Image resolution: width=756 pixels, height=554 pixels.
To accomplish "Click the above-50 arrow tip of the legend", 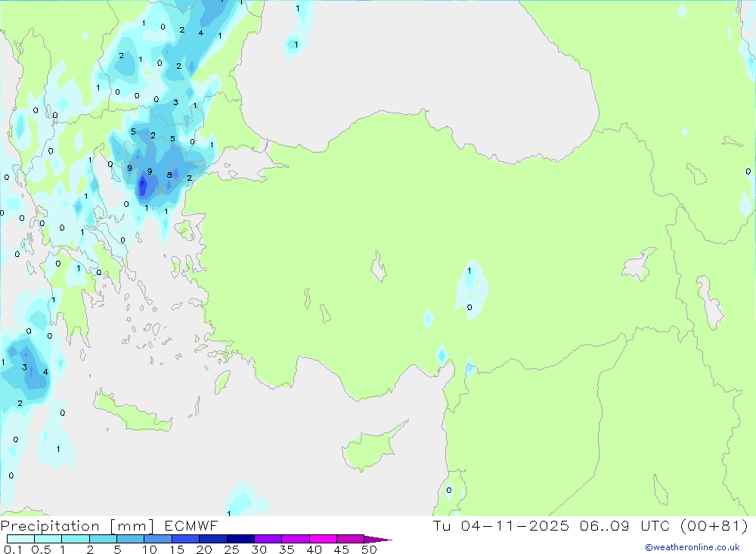I will [378, 540].
